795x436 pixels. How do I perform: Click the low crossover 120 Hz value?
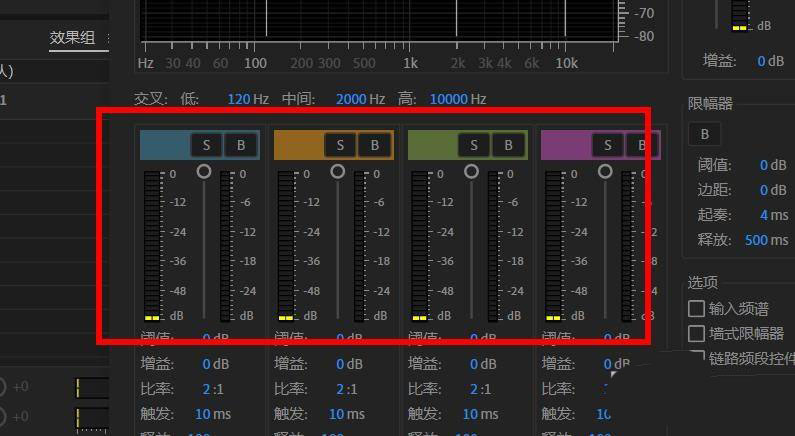click(239, 99)
